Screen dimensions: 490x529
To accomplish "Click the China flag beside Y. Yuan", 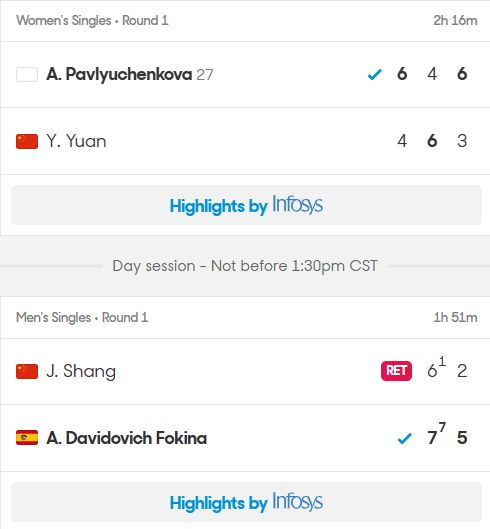I will [x=27, y=141].
